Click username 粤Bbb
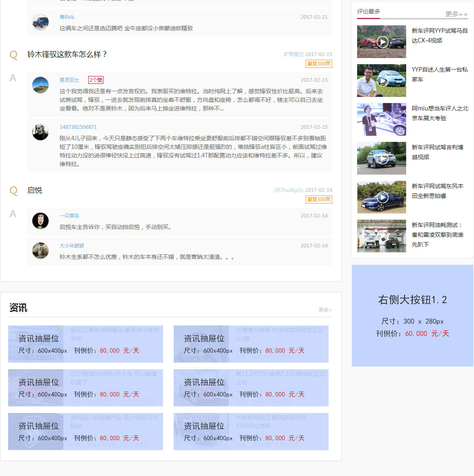Viewport: 474px width, 476px height. [x=67, y=17]
